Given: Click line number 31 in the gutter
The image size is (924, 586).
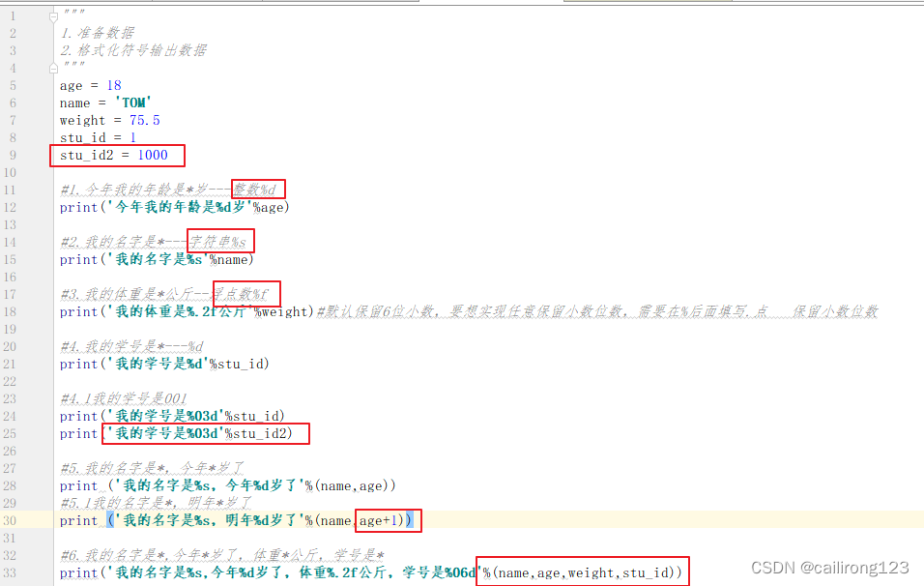Looking at the screenshot, I should pyautogui.click(x=10, y=538).
